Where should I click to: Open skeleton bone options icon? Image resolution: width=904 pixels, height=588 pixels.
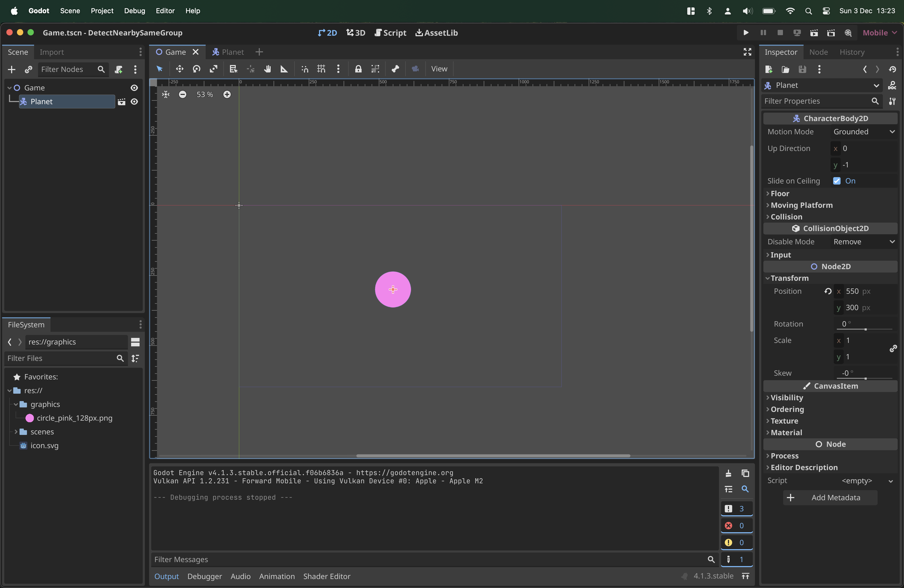click(x=395, y=69)
